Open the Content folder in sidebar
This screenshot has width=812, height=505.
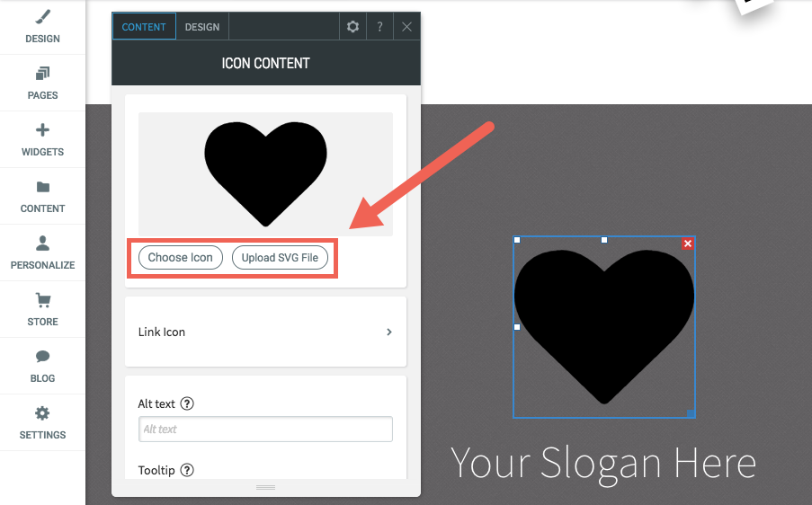[x=42, y=197]
